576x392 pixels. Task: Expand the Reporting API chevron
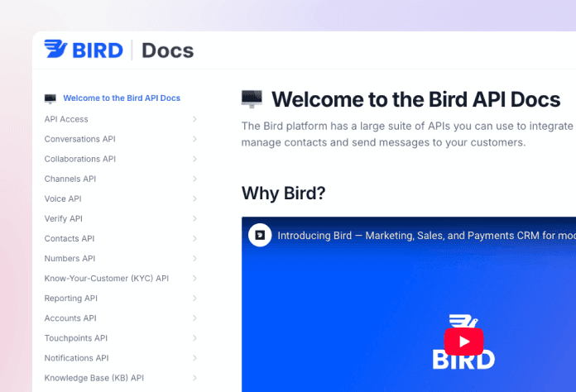click(194, 299)
